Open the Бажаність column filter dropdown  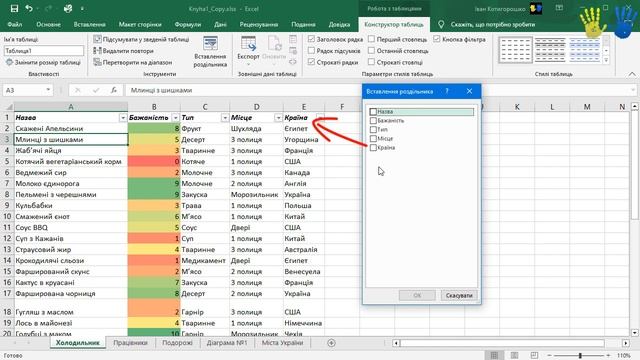pos(176,118)
